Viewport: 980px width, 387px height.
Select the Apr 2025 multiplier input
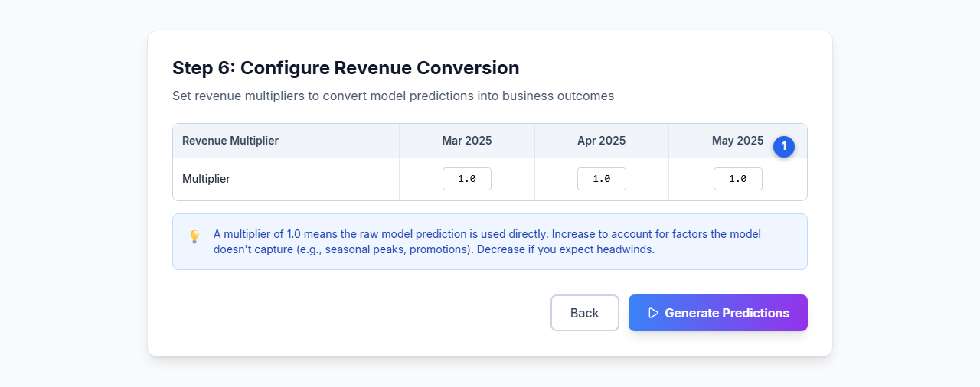(602, 179)
